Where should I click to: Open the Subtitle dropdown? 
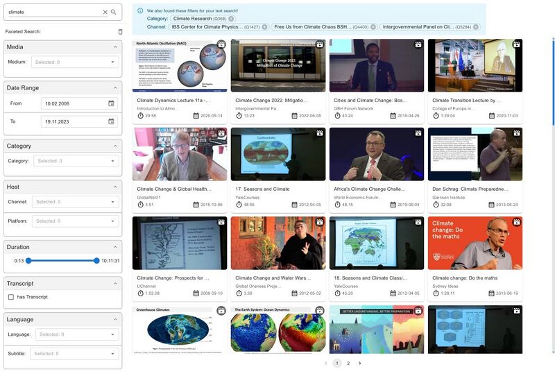tap(112, 354)
